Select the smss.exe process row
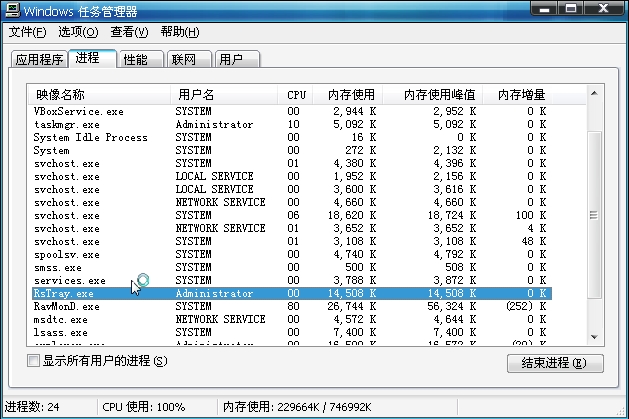The width and height of the screenshot is (629, 419). (x=292, y=267)
